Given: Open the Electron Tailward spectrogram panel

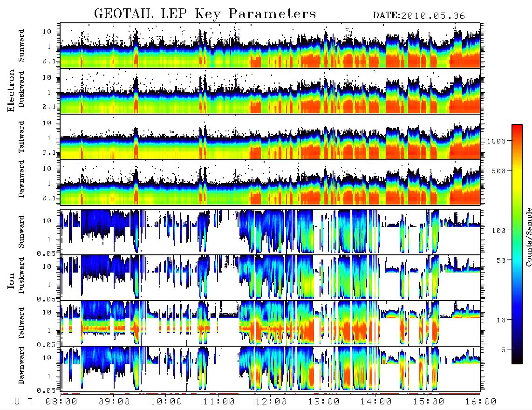Looking at the screenshot, I should coord(270,137).
